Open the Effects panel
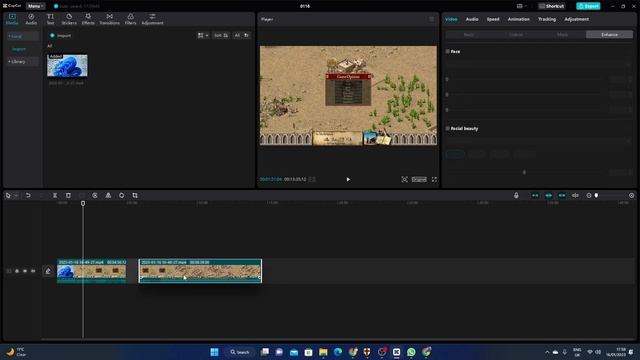This screenshot has height=360, width=640. pyautogui.click(x=88, y=19)
